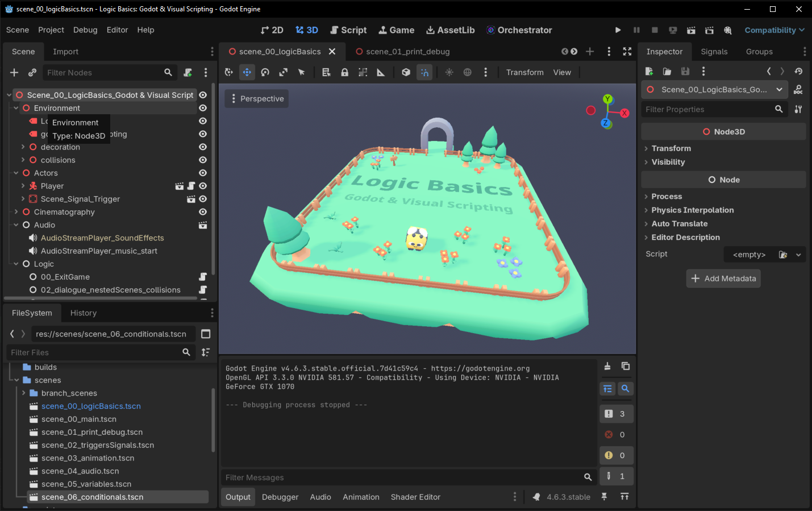The image size is (812, 511).
Task: Click the ruler mode icon
Action: [381, 72]
